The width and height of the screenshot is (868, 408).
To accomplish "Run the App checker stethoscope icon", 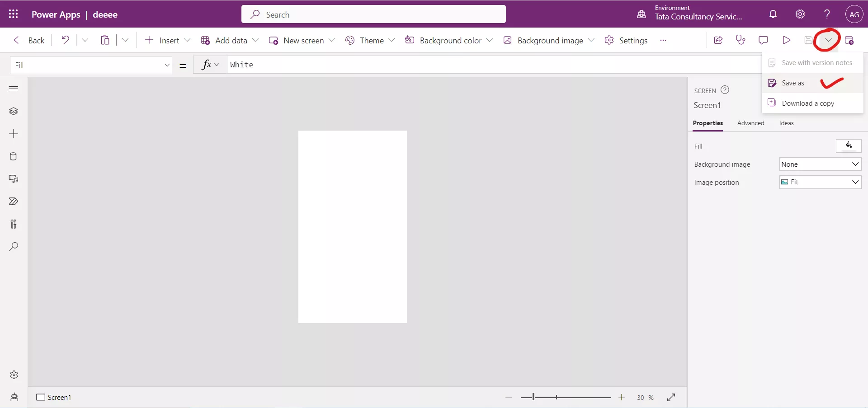I will point(741,40).
